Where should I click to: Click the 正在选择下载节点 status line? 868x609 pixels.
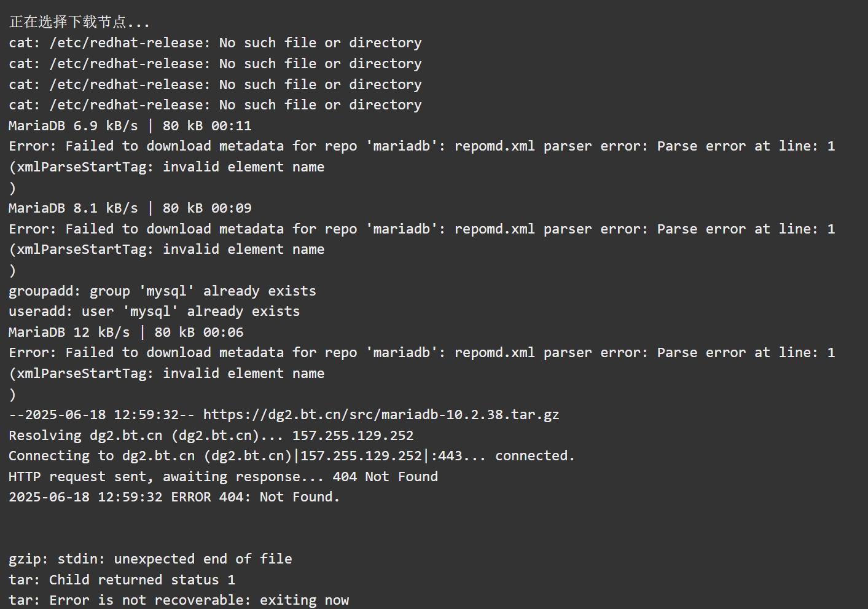point(79,22)
